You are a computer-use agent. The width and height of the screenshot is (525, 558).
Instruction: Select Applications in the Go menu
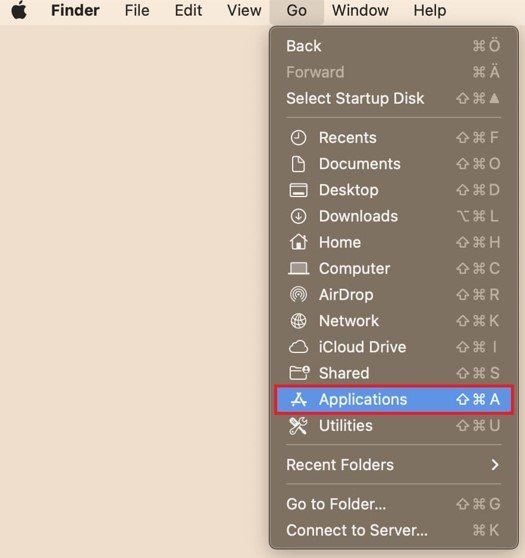(x=394, y=400)
